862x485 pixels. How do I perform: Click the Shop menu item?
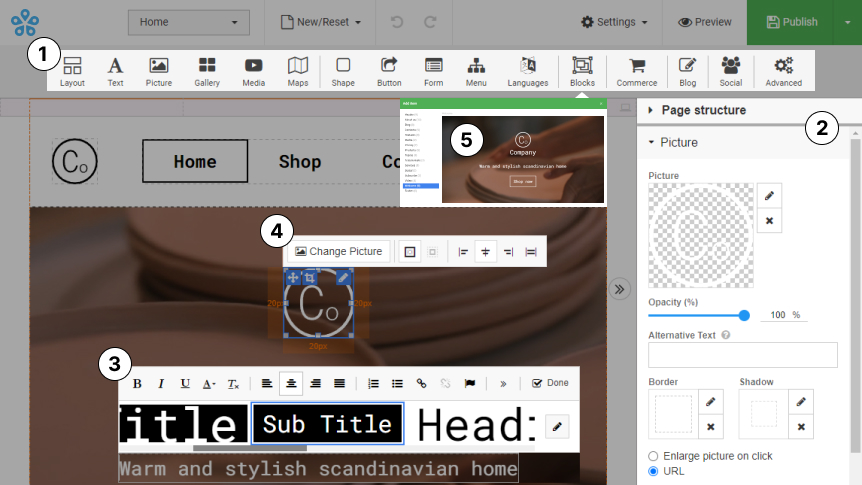click(x=300, y=162)
